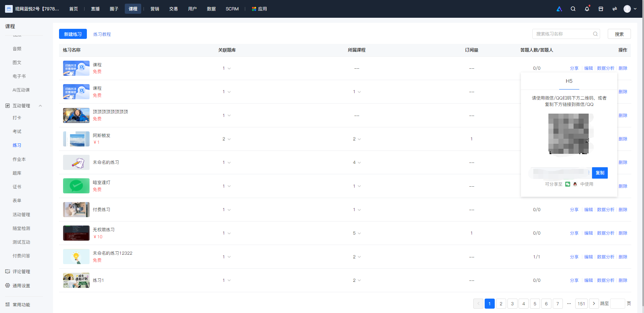Click the search magnifier in top bar
The height and width of the screenshot is (313, 644).
click(573, 9)
